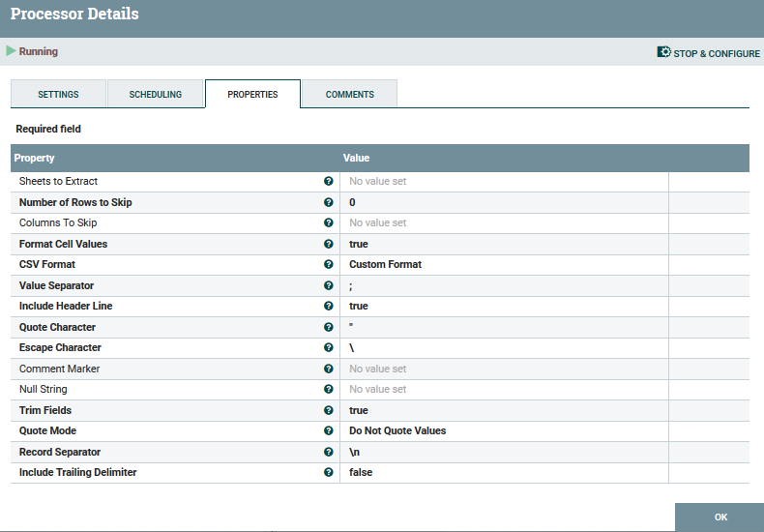Open the Comments tab
Viewport: 764px width, 532px height.
tap(349, 94)
